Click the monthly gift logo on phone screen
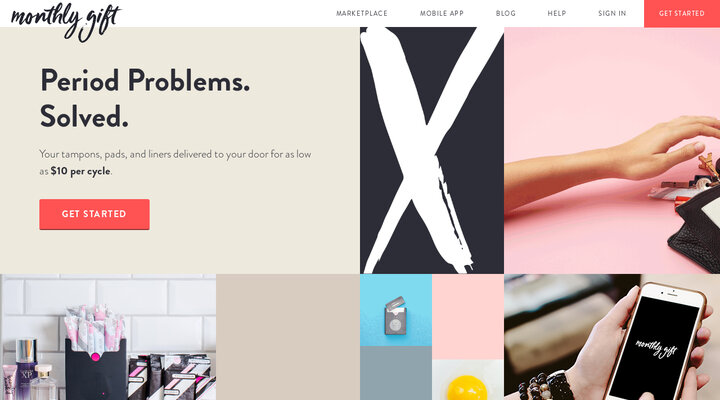 coord(656,348)
